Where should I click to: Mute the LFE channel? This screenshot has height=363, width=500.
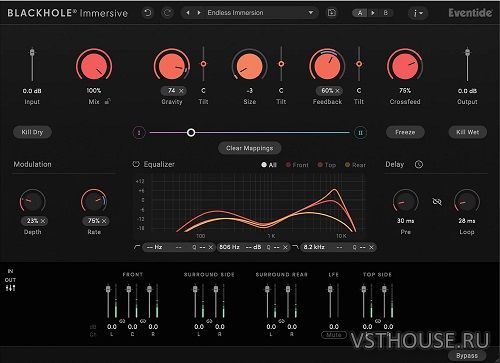coord(334,335)
